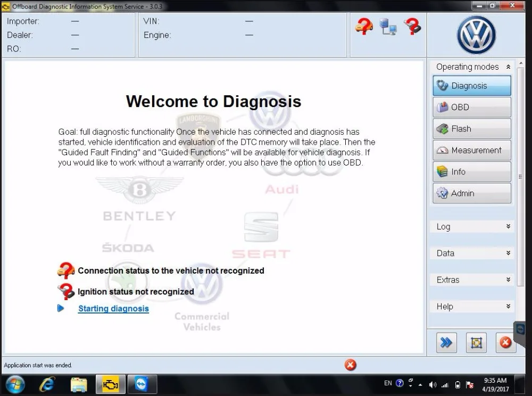Open File Explorer from taskbar
The height and width of the screenshot is (396, 532).
click(79, 385)
